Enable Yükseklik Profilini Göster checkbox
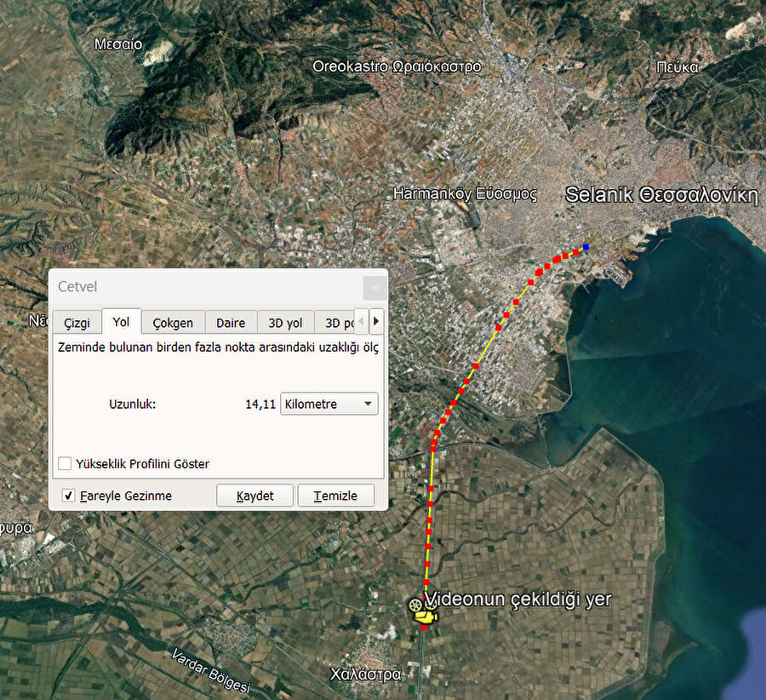Image resolution: width=766 pixels, height=700 pixels. 66,464
